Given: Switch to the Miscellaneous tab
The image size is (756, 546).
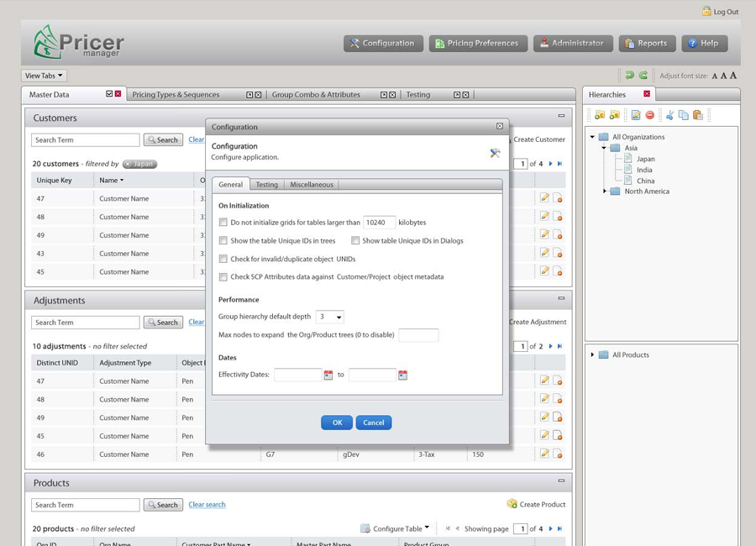Looking at the screenshot, I should 311,185.
